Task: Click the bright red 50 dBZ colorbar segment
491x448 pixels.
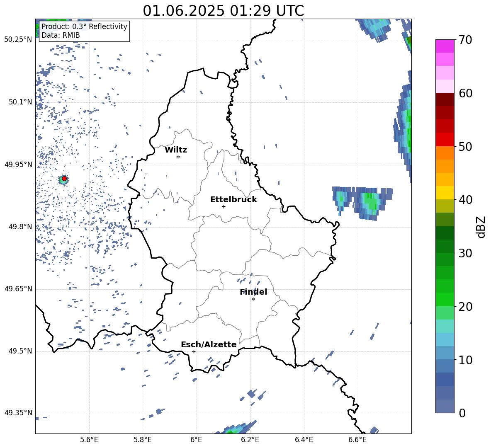Action: click(445, 140)
